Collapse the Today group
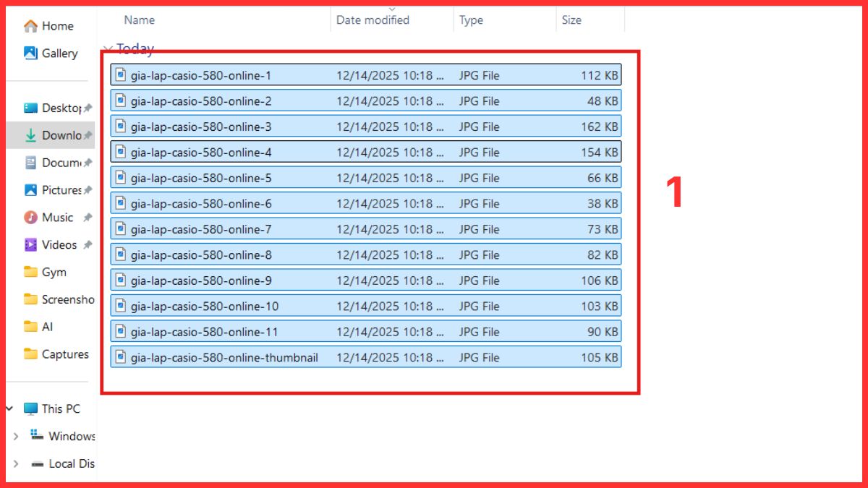Image resolution: width=868 pixels, height=488 pixels. (x=110, y=48)
